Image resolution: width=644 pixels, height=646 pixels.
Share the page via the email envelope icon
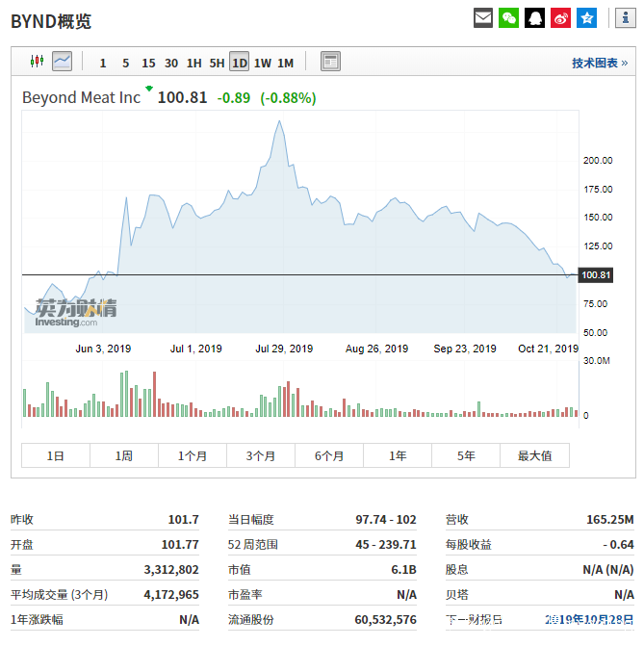click(x=483, y=18)
